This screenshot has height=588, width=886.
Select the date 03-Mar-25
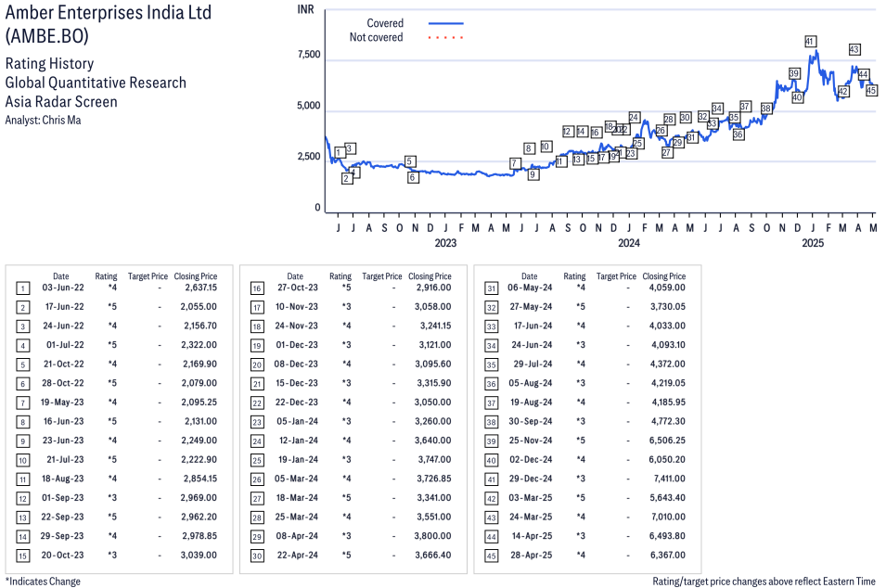tap(531, 498)
